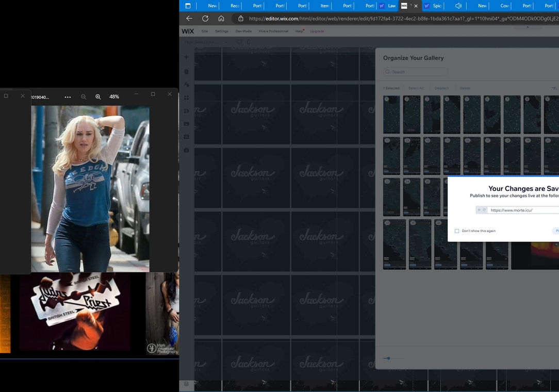View site info via address bar lock icon
This screenshot has width=559, height=392.
[241, 19]
